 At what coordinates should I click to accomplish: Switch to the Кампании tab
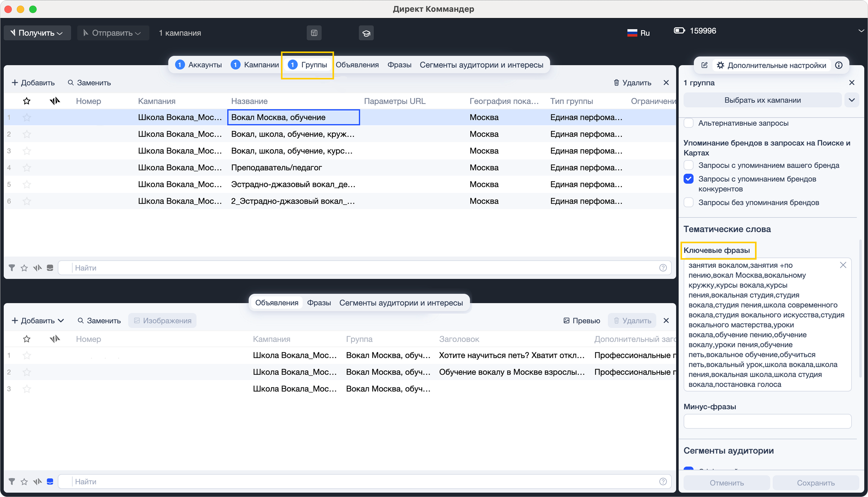coord(255,65)
